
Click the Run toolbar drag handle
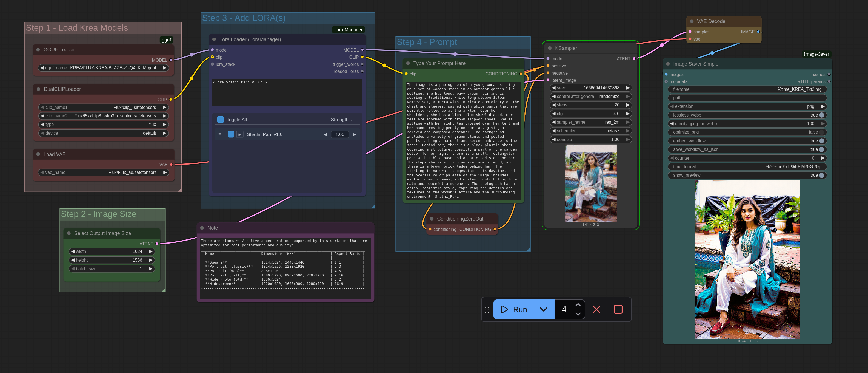coord(487,310)
